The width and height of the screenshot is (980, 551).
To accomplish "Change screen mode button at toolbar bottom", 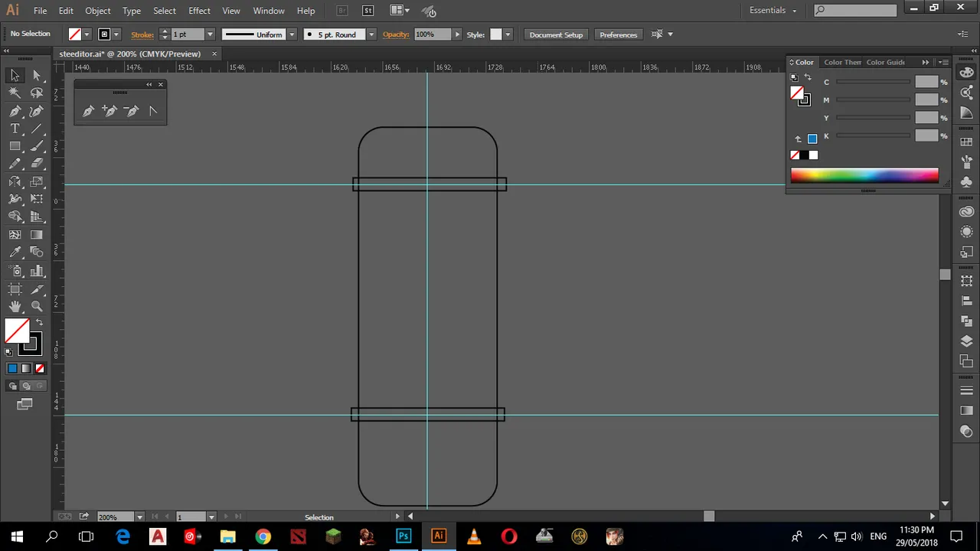I will [24, 404].
